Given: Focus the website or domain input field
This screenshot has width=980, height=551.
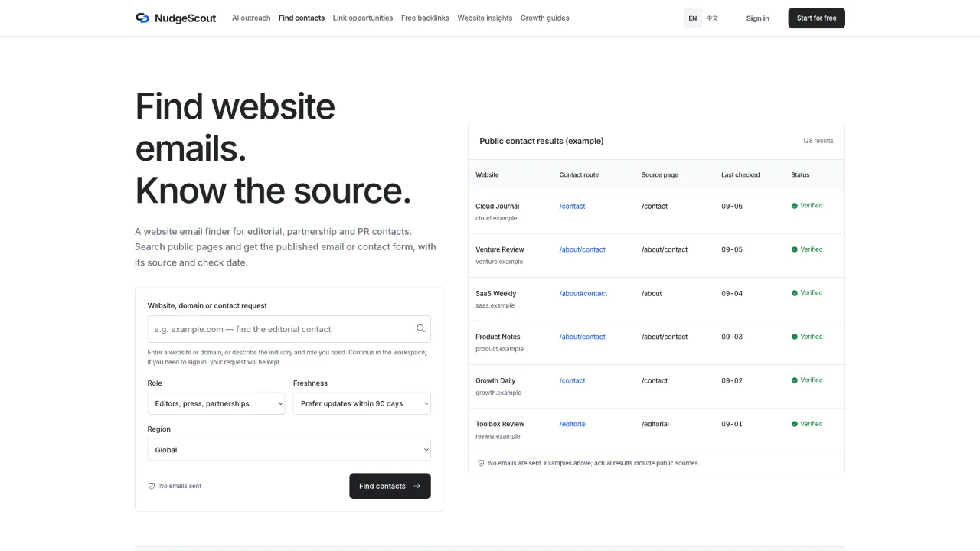Looking at the screenshot, I should pos(289,329).
